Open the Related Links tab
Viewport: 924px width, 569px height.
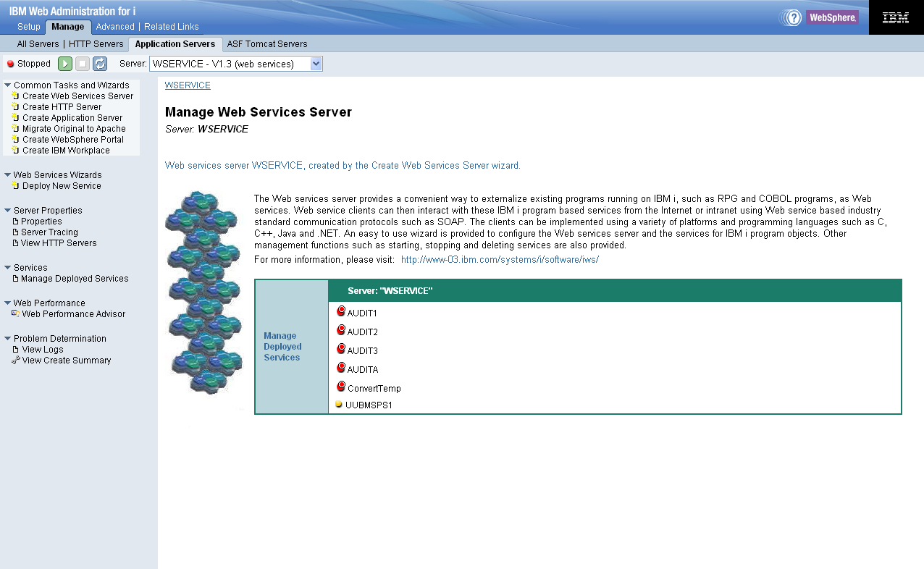pyautogui.click(x=172, y=27)
